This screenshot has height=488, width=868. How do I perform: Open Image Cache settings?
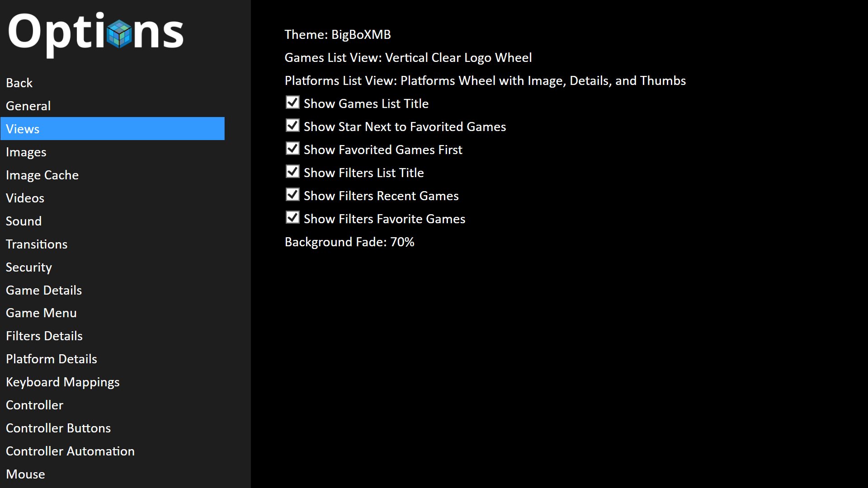click(x=42, y=174)
